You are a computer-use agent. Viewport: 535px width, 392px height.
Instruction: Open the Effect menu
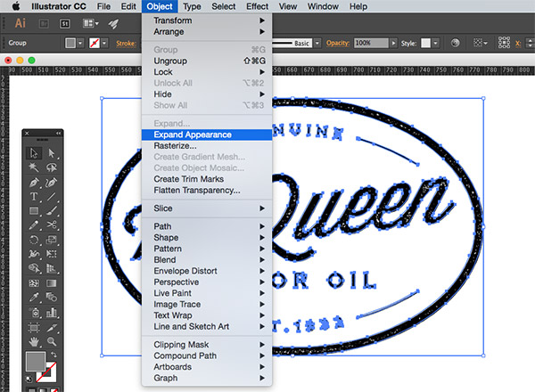click(258, 6)
